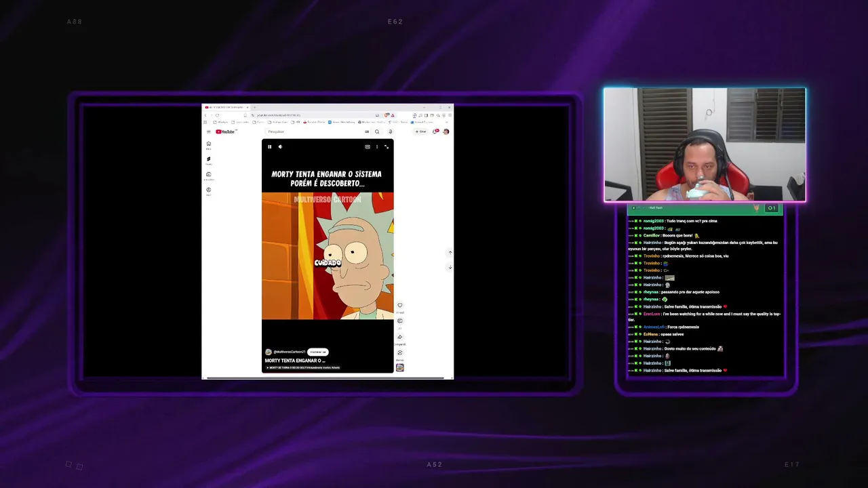Click the YouTube search magnifier button
This screenshot has width=868, height=488.
pyautogui.click(x=377, y=131)
